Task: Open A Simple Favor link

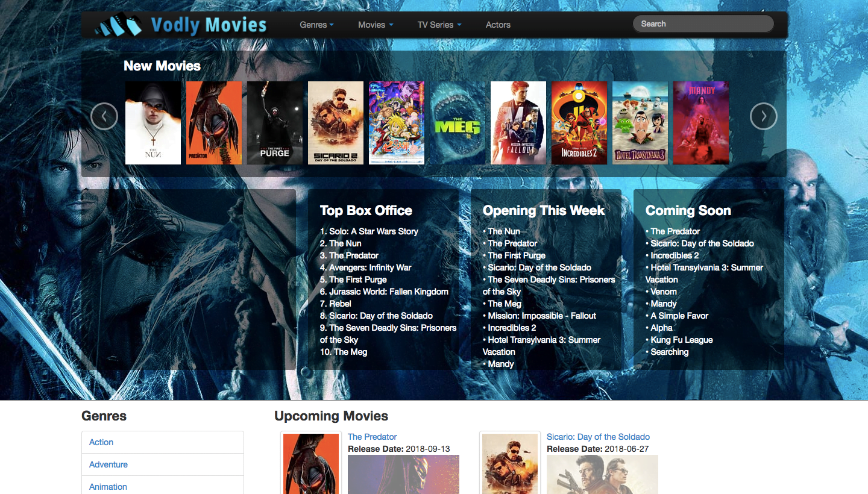Action: pos(679,316)
